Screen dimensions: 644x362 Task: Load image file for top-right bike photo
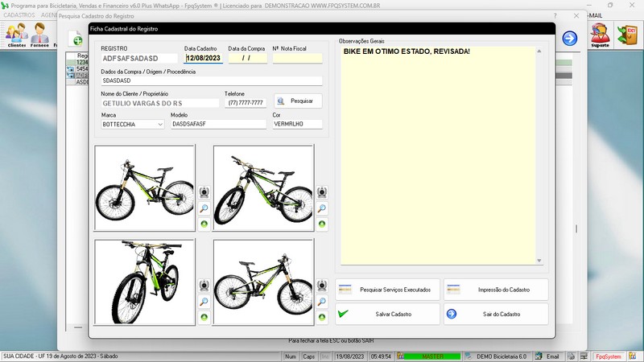(x=322, y=224)
